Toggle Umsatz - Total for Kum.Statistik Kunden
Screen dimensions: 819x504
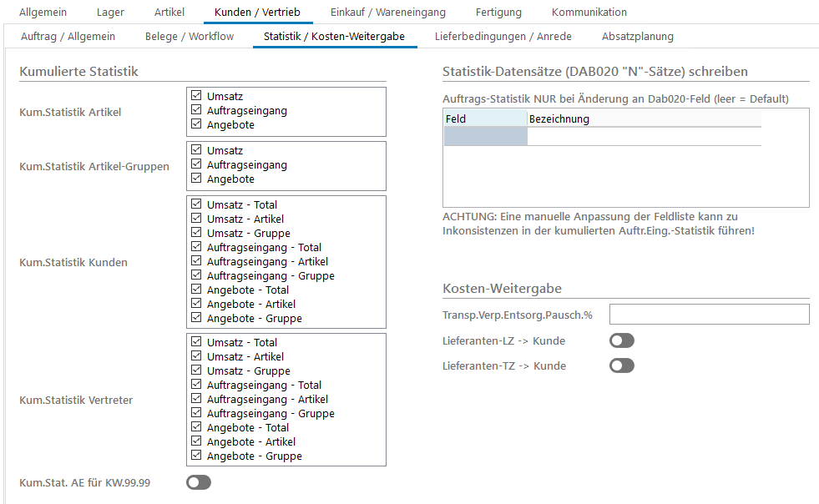(x=196, y=204)
